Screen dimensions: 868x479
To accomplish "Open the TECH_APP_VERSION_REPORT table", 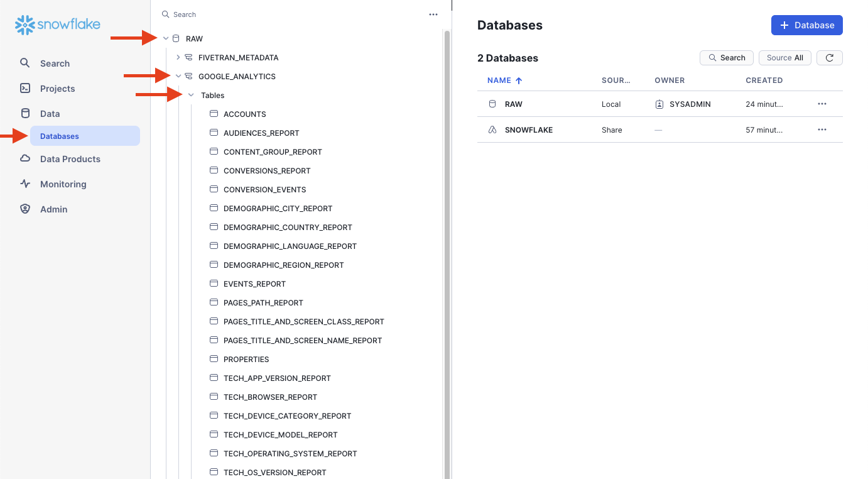I will (277, 378).
